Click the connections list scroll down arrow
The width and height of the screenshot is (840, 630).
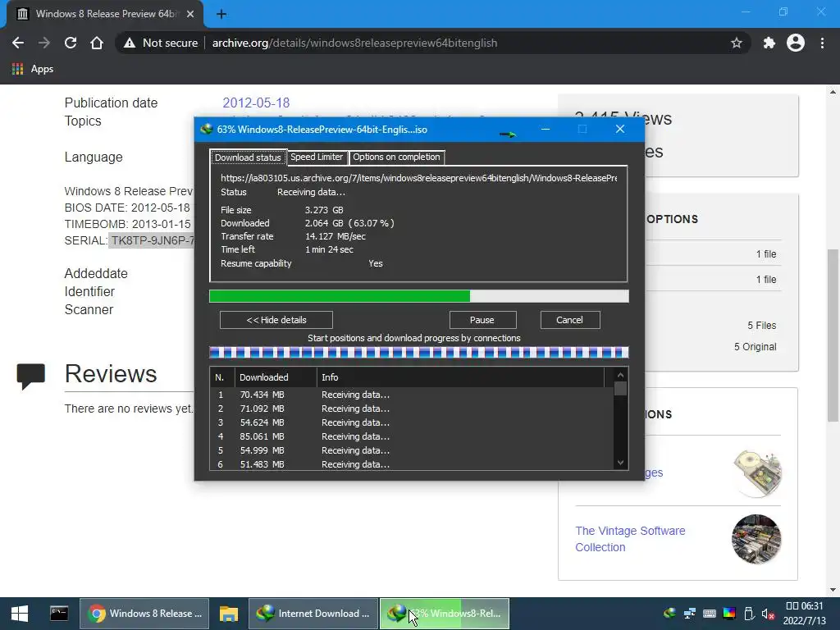tap(620, 463)
